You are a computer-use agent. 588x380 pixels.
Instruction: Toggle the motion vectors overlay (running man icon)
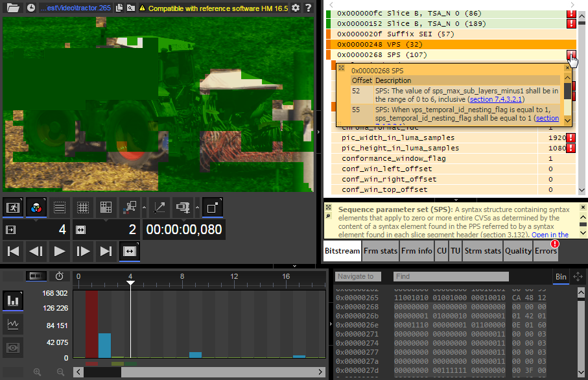point(13,208)
